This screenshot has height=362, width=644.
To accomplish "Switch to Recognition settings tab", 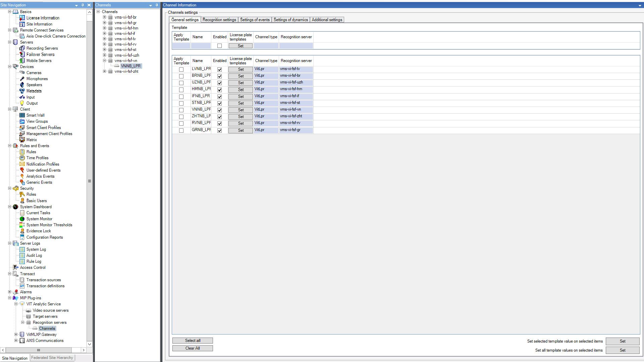I will click(219, 20).
